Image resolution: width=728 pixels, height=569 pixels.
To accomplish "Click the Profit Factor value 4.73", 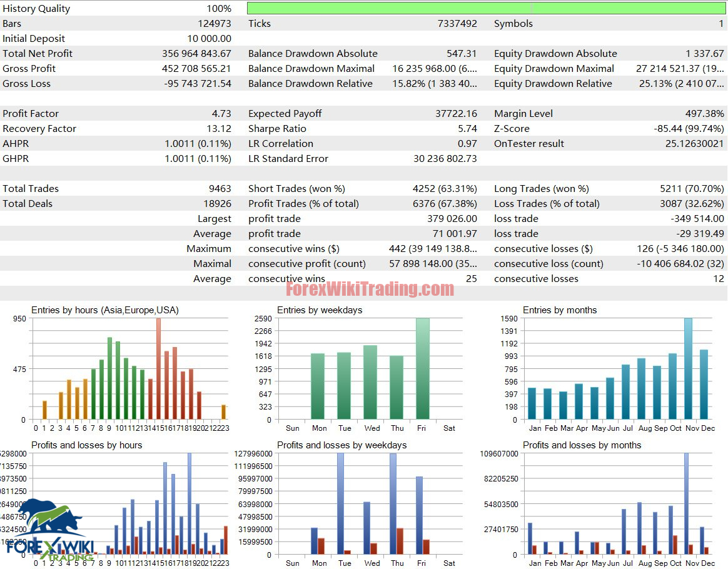I will 221,114.
